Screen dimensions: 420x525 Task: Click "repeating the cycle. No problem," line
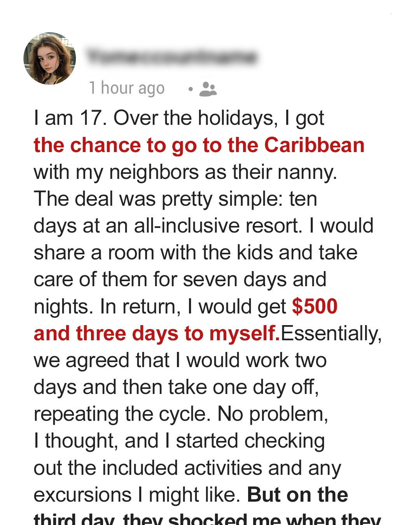[180, 414]
